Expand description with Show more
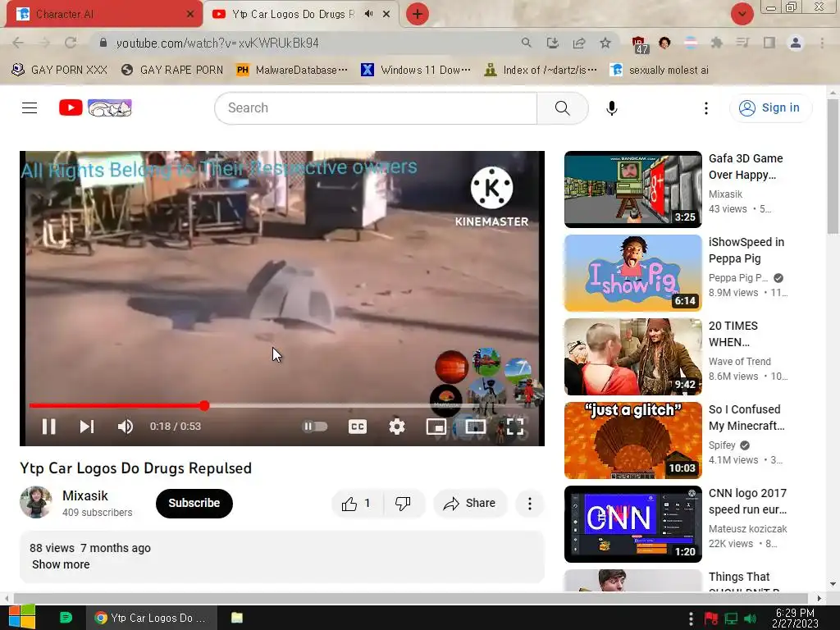 (x=61, y=564)
